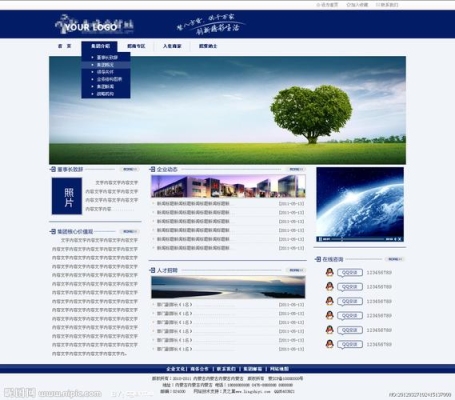Select the first dropdown item 董事长致辞
Screen dimensions: 455x400
106,57
